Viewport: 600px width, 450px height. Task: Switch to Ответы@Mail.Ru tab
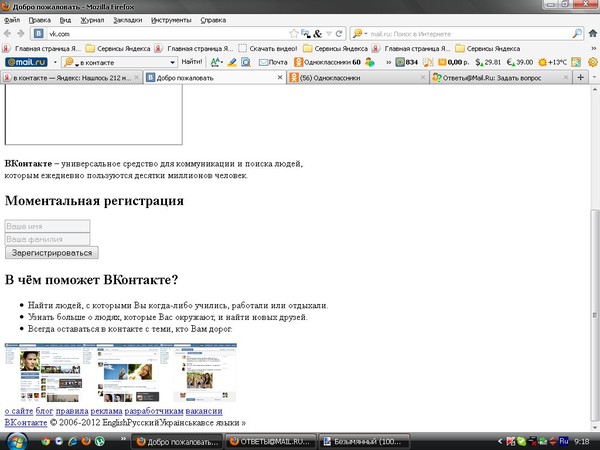point(501,78)
